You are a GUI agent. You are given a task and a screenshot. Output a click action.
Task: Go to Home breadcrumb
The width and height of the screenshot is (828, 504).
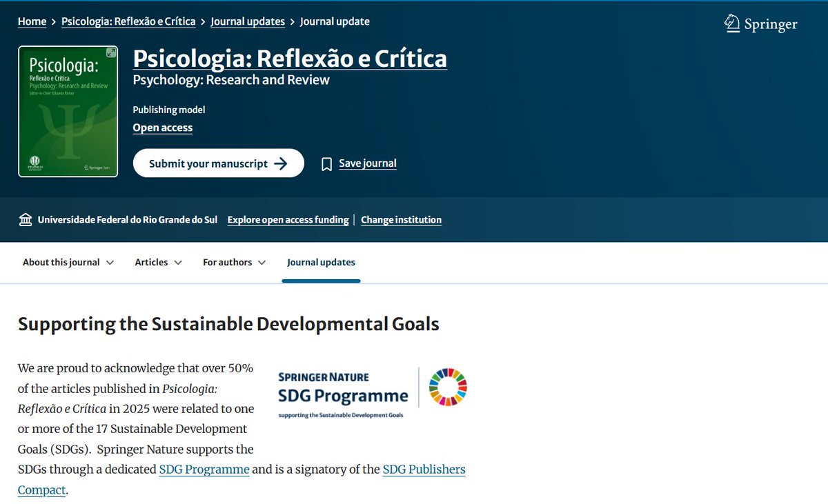click(32, 21)
